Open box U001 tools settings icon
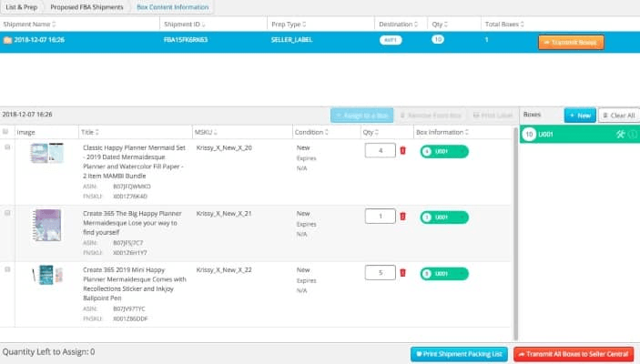 pyautogui.click(x=620, y=135)
